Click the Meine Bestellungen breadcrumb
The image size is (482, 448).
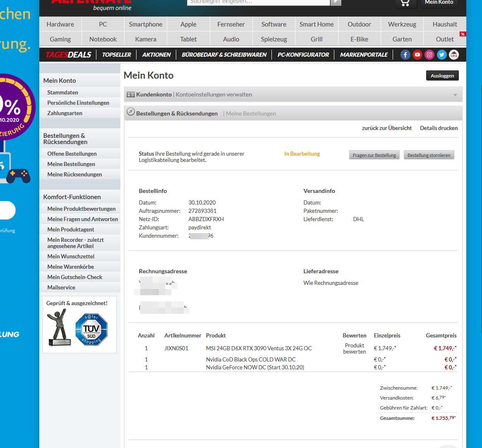click(251, 113)
